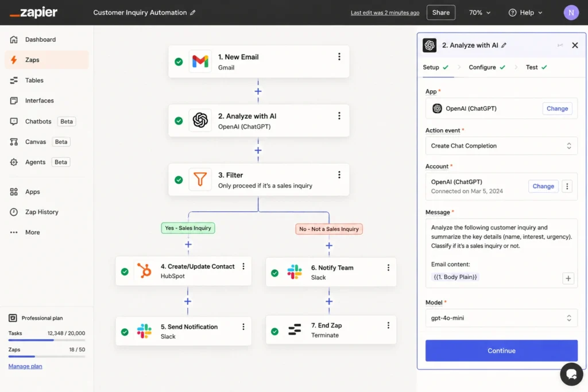The height and width of the screenshot is (392, 588).
Task: Add a step between Notify Team and End Zap
Action: pyautogui.click(x=329, y=301)
